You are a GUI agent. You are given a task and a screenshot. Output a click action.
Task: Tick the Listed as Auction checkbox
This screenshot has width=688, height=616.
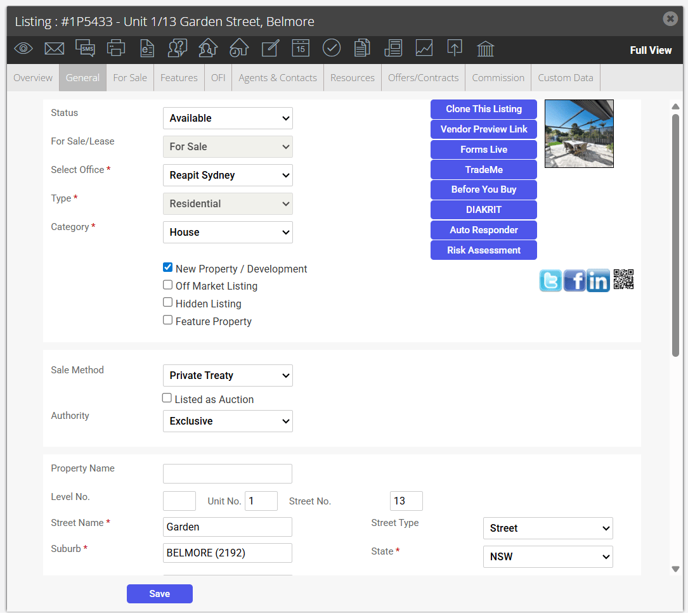coord(167,398)
